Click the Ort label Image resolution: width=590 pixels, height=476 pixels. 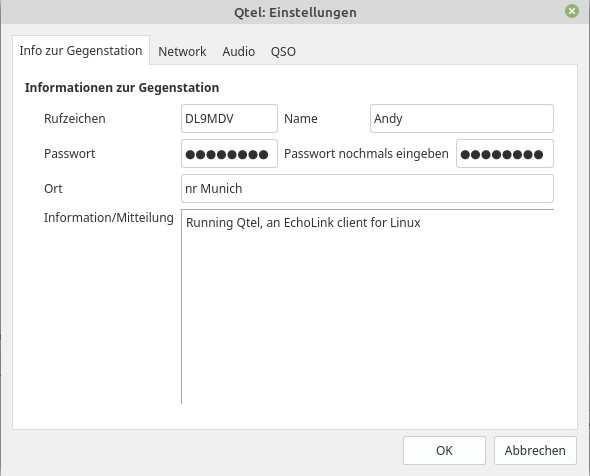53,189
